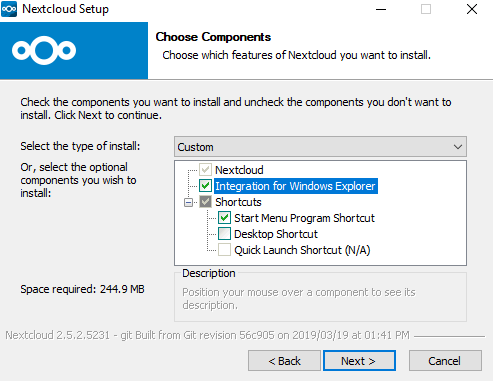Click the Select the type of install label
The image size is (493, 381).
coord(80,146)
